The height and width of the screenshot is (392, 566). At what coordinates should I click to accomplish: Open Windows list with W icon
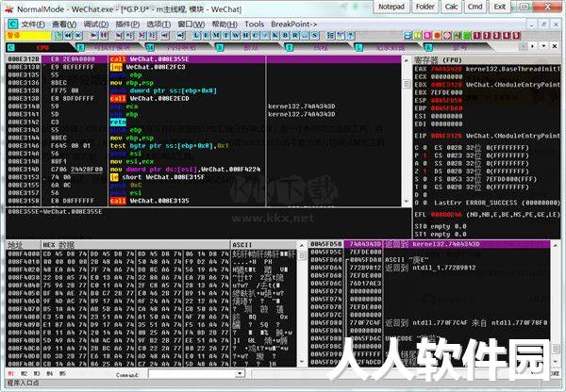[x=235, y=36]
